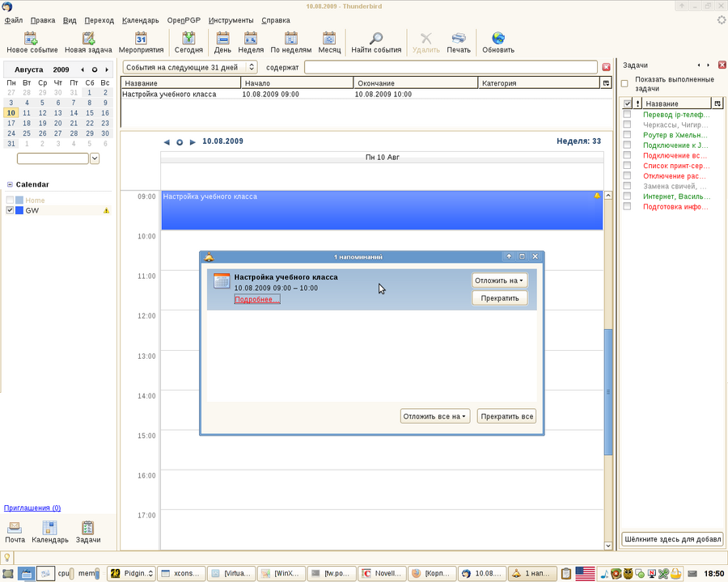Toggle Show completed tasks checkbox
The width and height of the screenshot is (728, 582).
point(624,83)
